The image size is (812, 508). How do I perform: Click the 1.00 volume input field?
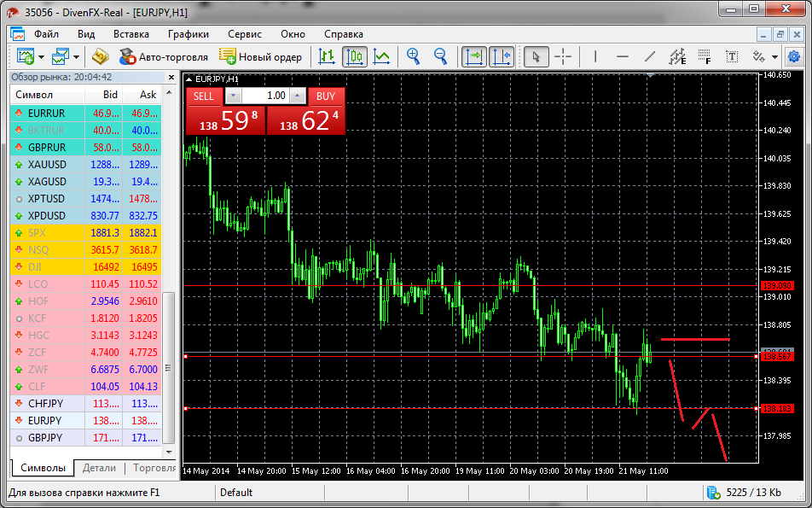tap(264, 96)
